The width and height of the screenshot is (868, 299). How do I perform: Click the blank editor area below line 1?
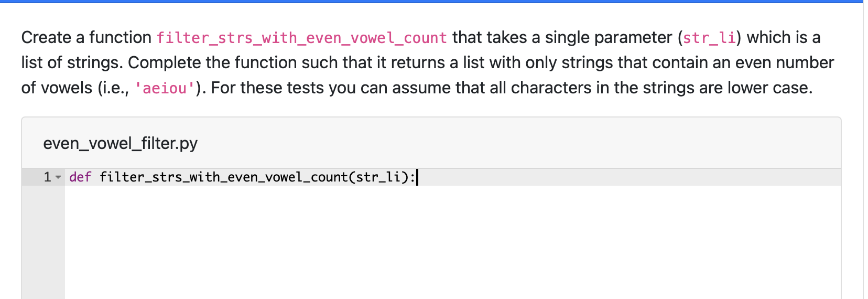click(x=453, y=242)
